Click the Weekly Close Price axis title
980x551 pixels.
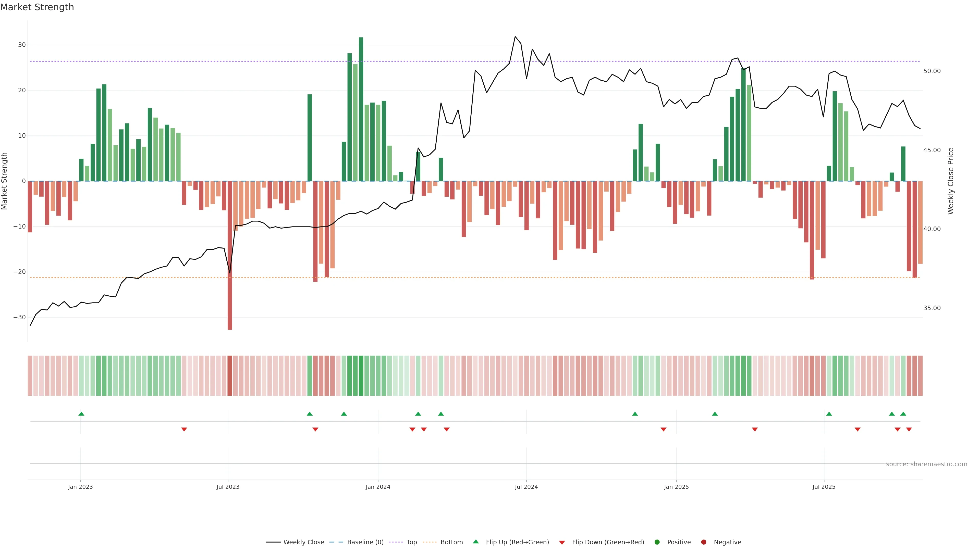(951, 181)
